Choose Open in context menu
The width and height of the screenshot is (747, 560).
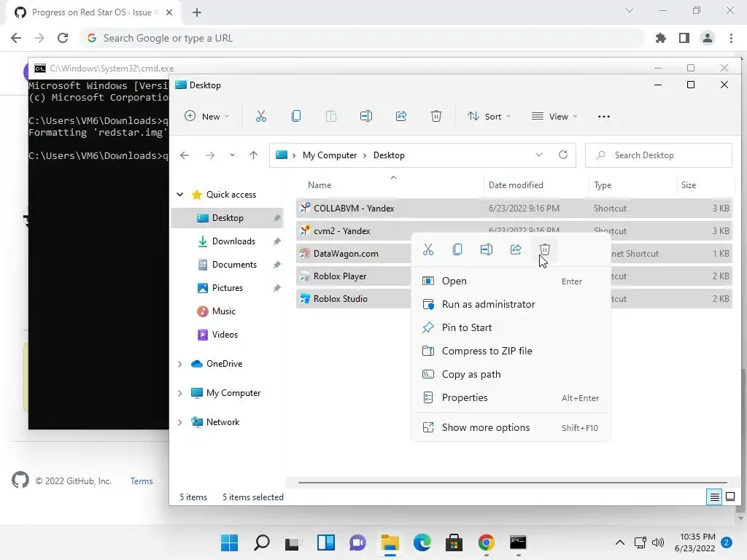[x=511, y=281]
